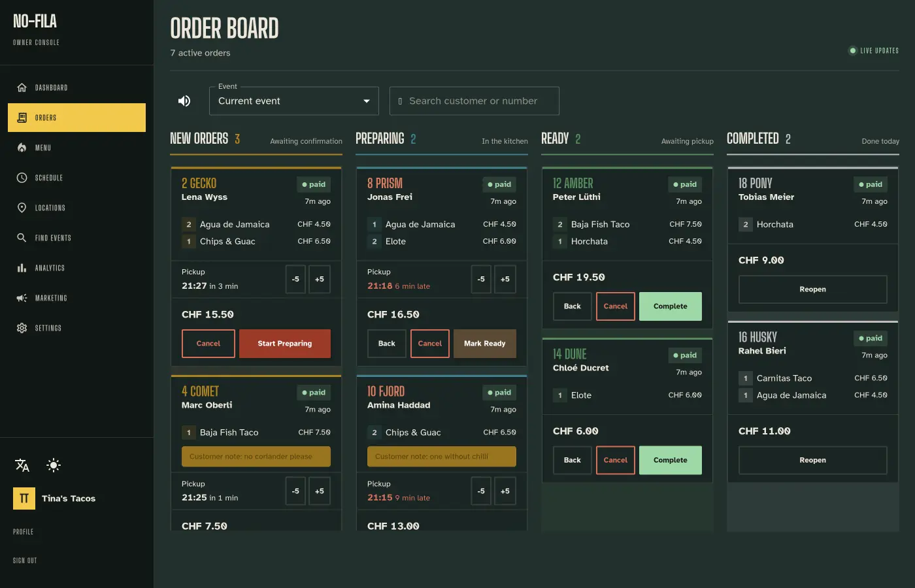915x588 pixels.
Task: Cancel order 14 DUNE
Action: point(616,460)
